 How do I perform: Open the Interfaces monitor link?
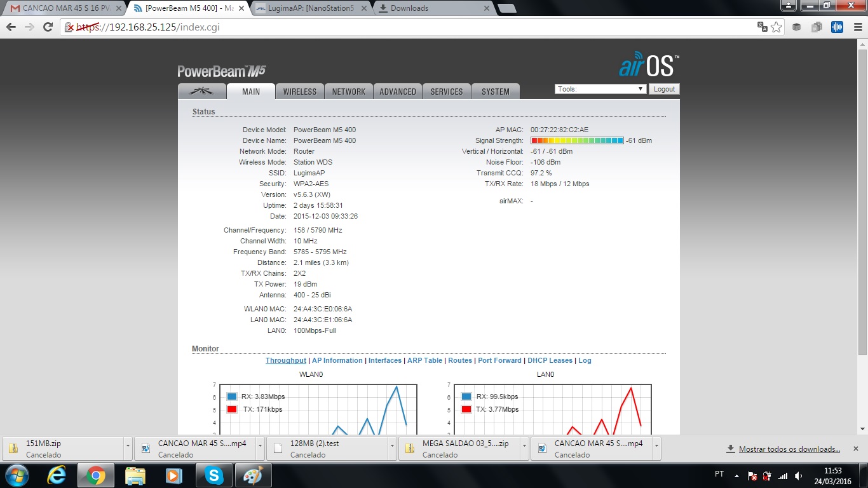(x=385, y=360)
